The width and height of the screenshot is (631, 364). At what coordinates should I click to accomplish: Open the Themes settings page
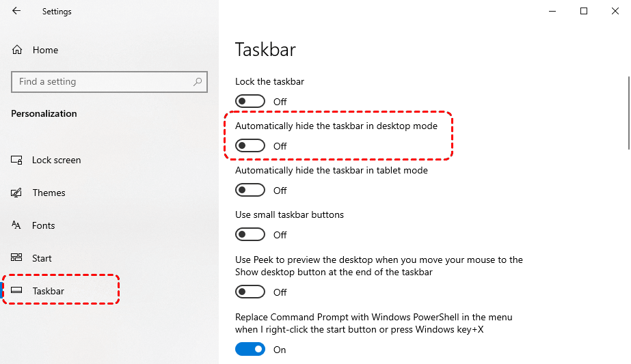(49, 193)
